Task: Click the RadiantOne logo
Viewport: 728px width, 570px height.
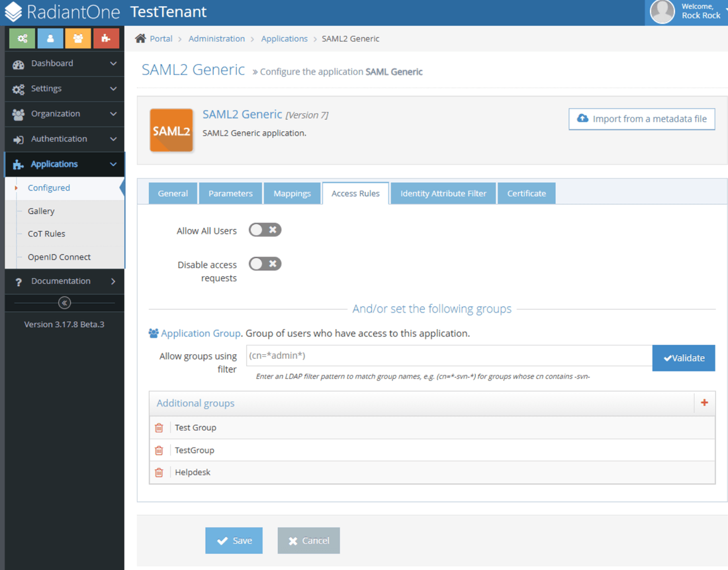Action: tap(62, 12)
